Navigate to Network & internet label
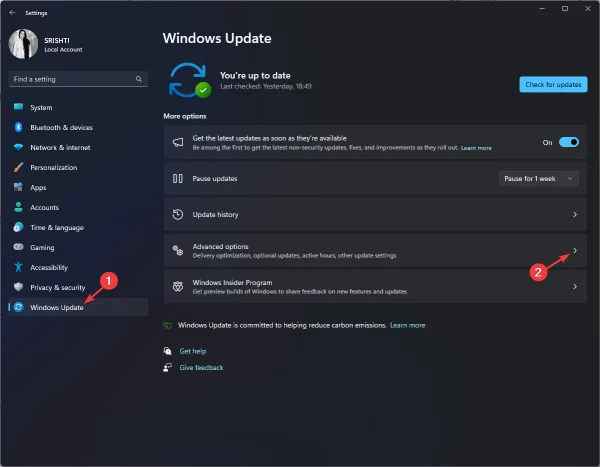The width and height of the screenshot is (600, 467). click(60, 147)
